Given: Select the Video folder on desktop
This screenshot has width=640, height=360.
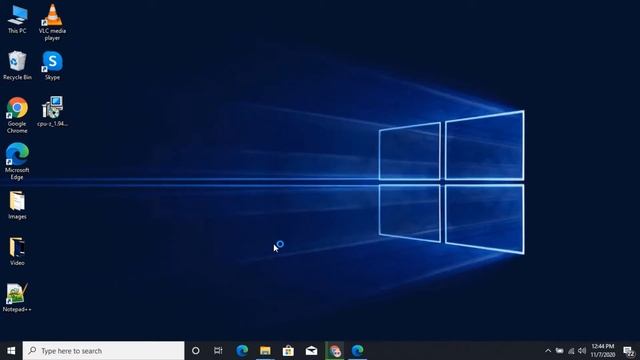Looking at the screenshot, I should [x=17, y=252].
